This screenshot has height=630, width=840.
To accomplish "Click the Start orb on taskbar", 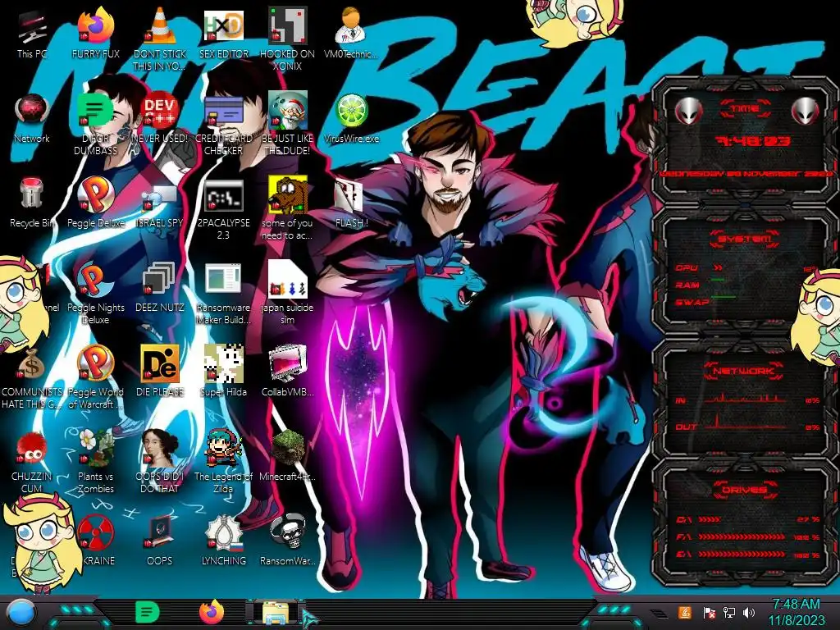I will click(x=21, y=613).
